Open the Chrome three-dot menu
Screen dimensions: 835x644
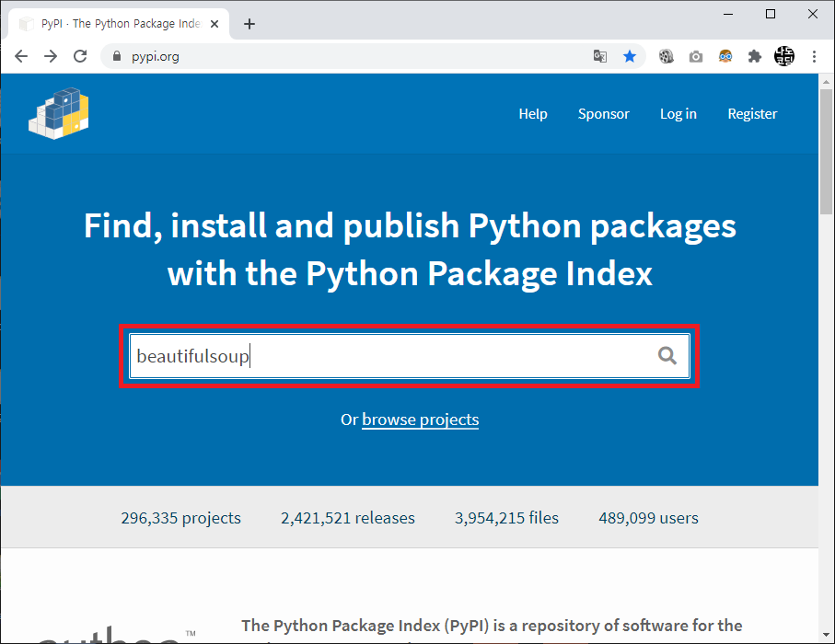[x=814, y=56]
